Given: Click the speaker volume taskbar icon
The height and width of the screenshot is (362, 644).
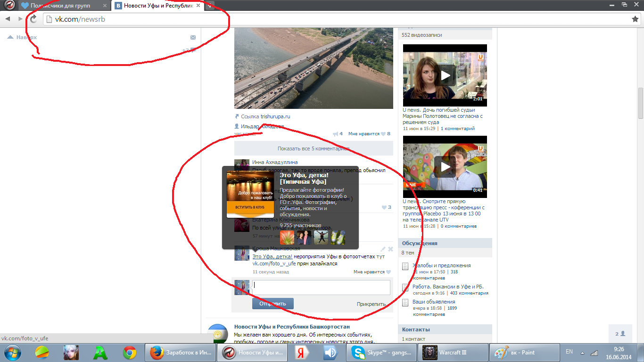Looking at the screenshot, I should coord(330,352).
